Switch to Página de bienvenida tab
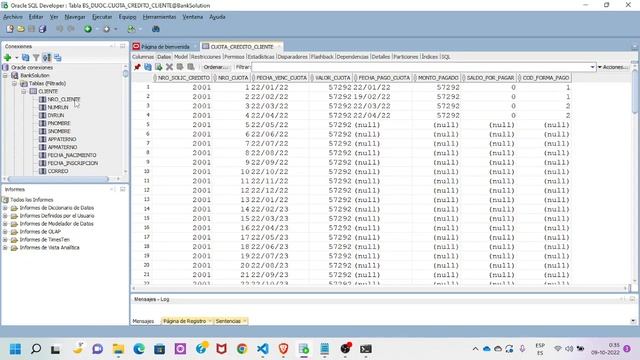This screenshot has width=640, height=360. click(x=165, y=47)
